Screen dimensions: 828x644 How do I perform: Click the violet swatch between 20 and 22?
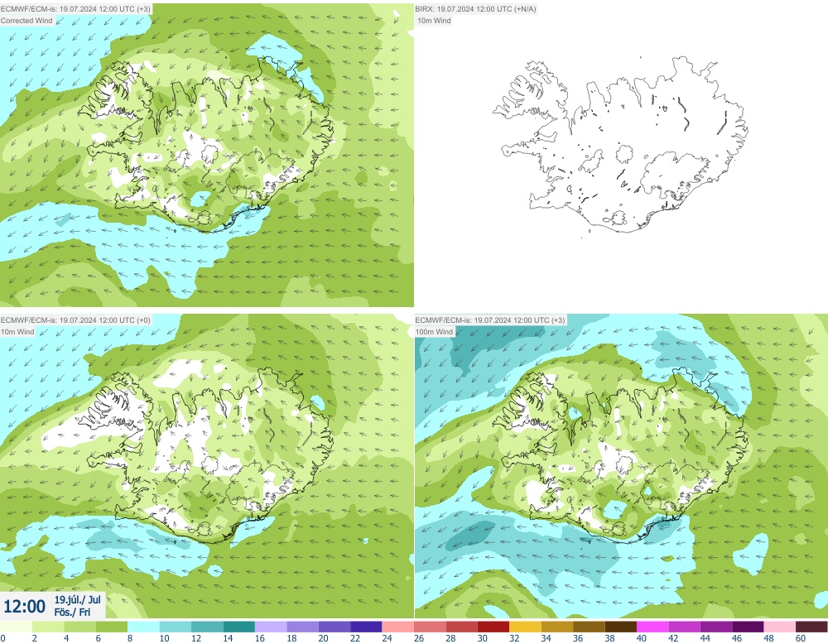point(335,627)
